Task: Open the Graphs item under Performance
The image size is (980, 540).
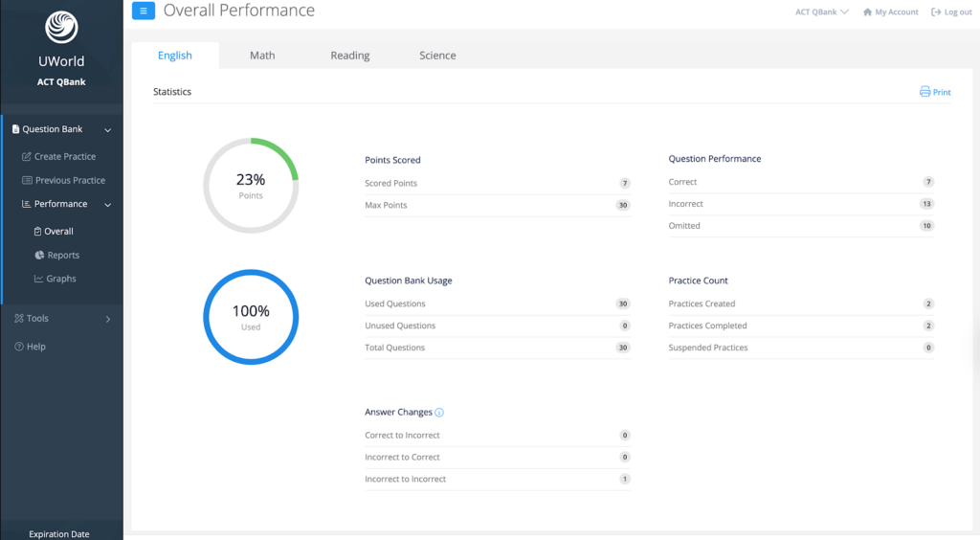Action: pos(60,279)
